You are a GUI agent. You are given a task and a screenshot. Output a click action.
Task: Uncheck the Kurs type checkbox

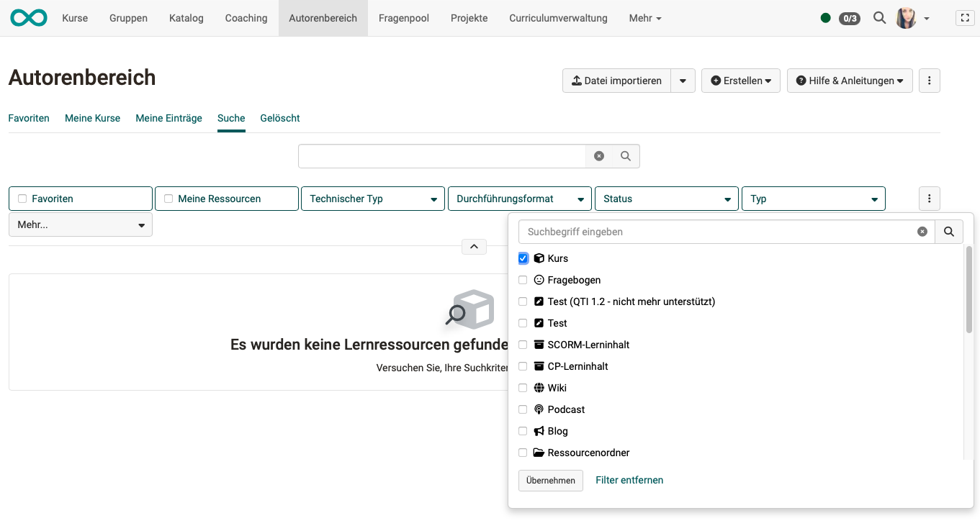[x=523, y=258]
